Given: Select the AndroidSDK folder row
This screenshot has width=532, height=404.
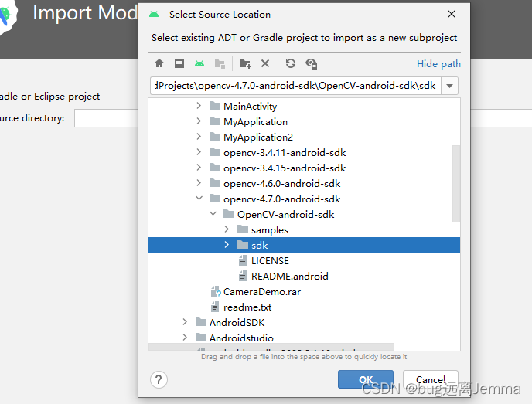Looking at the screenshot, I should (304, 322).
